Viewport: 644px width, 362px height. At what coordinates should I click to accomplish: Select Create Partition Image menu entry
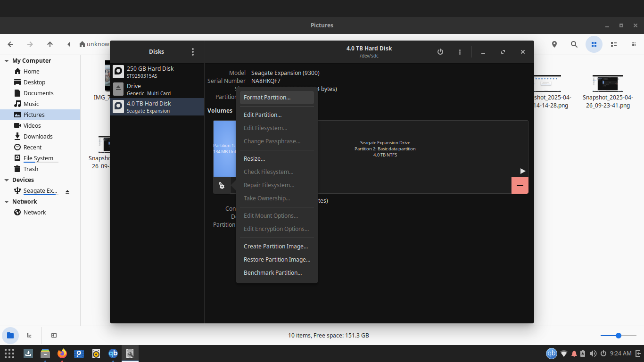(x=276, y=247)
